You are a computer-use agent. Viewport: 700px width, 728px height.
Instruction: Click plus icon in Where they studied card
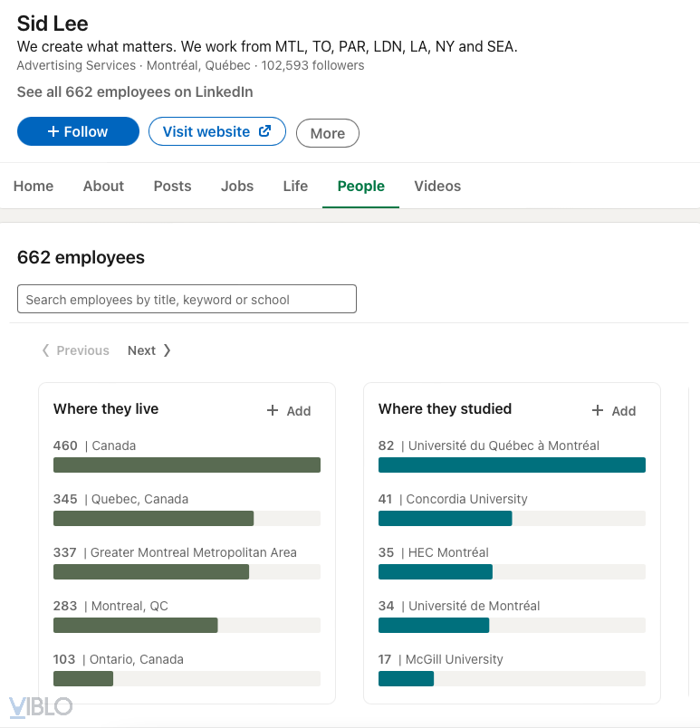click(x=598, y=411)
